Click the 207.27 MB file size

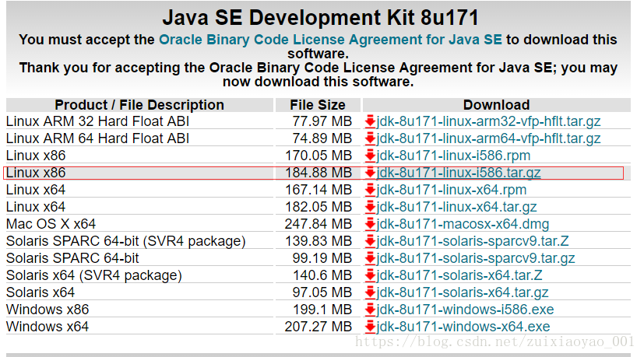tap(318, 327)
